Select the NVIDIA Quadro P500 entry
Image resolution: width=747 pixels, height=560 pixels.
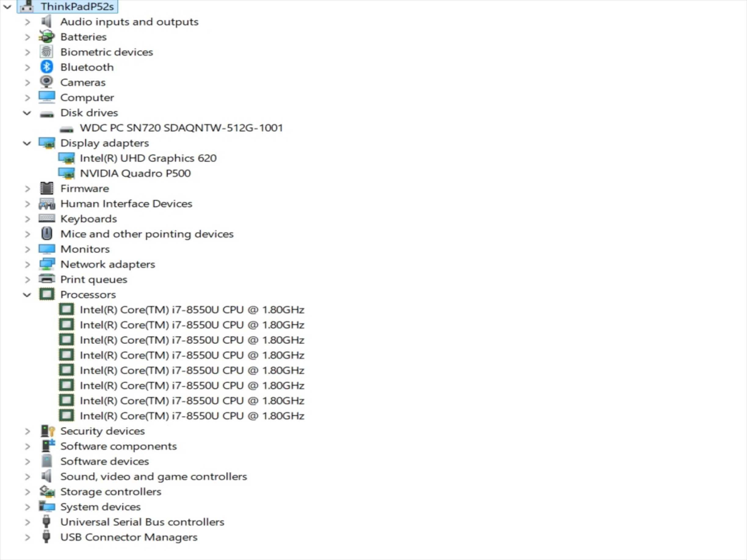(135, 173)
